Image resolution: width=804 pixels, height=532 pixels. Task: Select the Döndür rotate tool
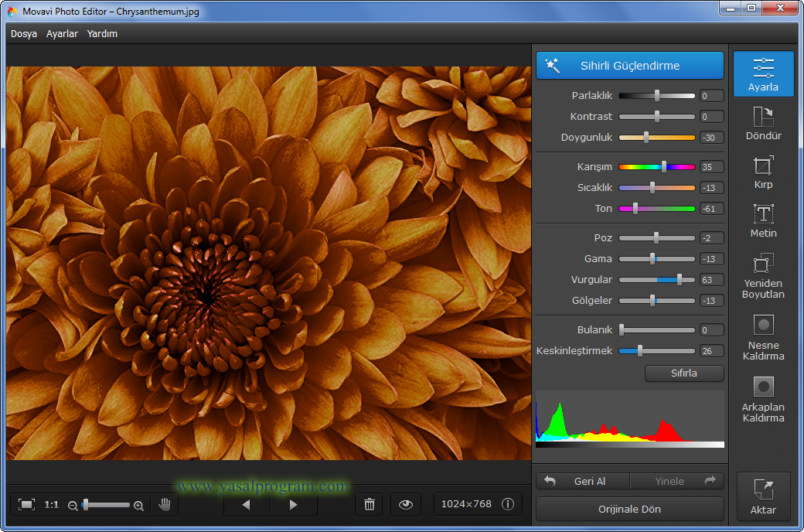tap(763, 123)
